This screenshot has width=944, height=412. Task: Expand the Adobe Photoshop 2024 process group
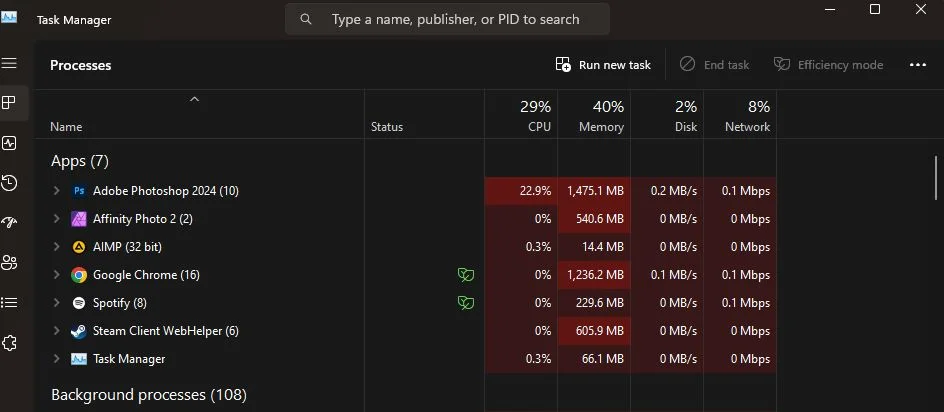point(57,191)
